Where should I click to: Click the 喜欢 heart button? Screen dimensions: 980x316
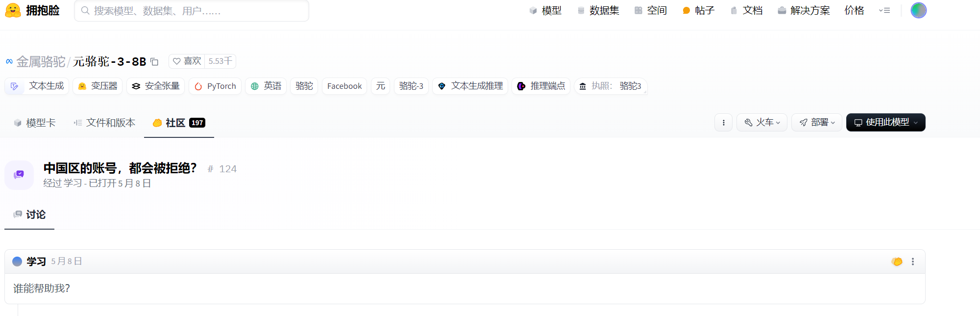(187, 61)
